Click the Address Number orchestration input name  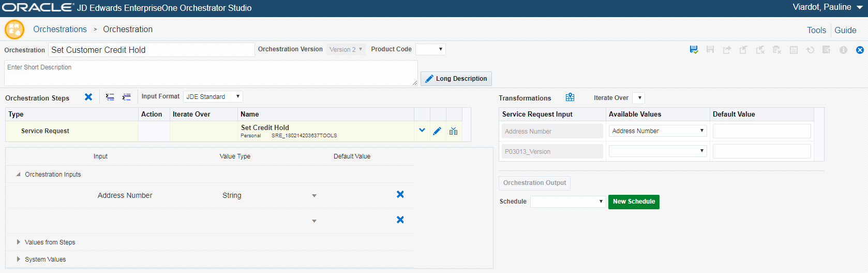coord(125,195)
